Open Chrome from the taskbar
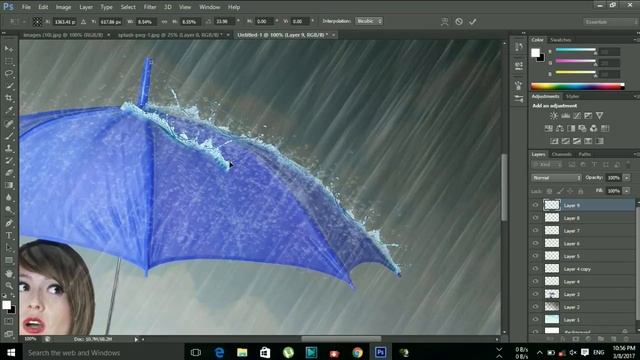640x360 pixels. click(358, 352)
